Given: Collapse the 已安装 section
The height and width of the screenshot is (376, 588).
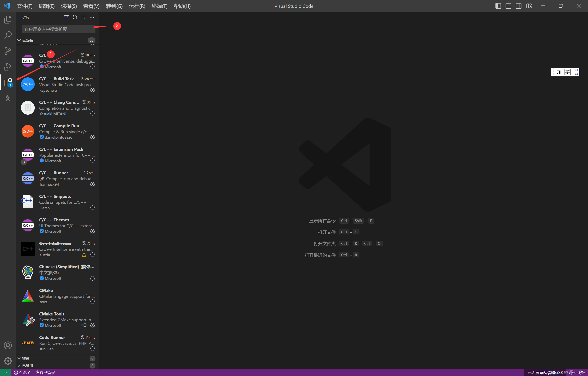Looking at the screenshot, I should (58, 40).
